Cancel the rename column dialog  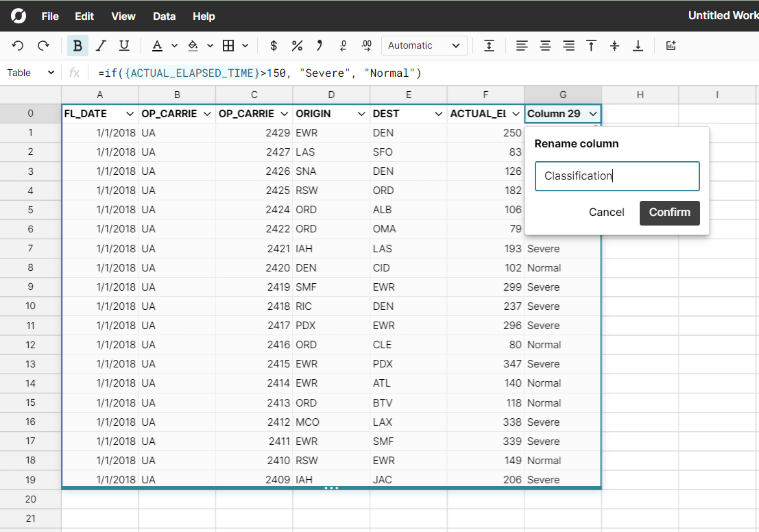606,213
